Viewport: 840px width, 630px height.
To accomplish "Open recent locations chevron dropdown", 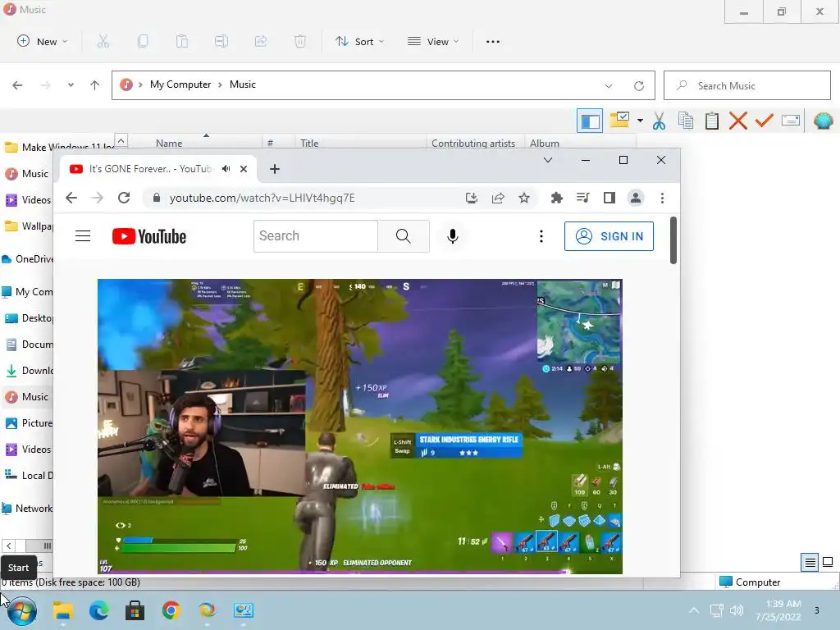I will coord(71,85).
